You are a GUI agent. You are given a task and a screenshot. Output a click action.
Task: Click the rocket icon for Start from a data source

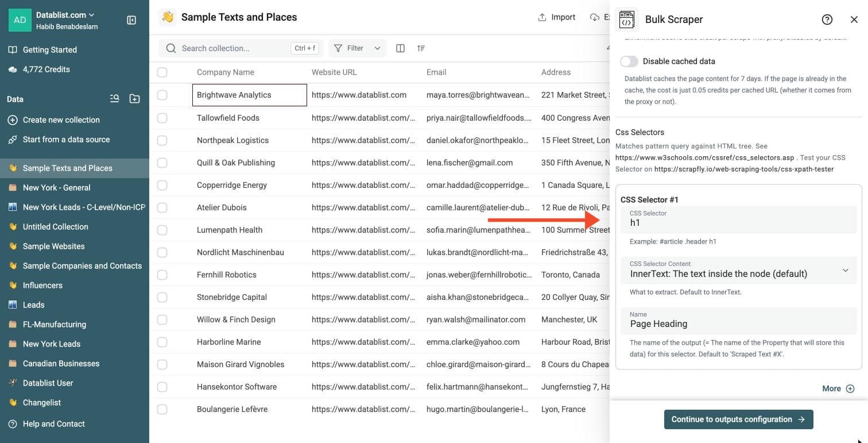tap(13, 140)
